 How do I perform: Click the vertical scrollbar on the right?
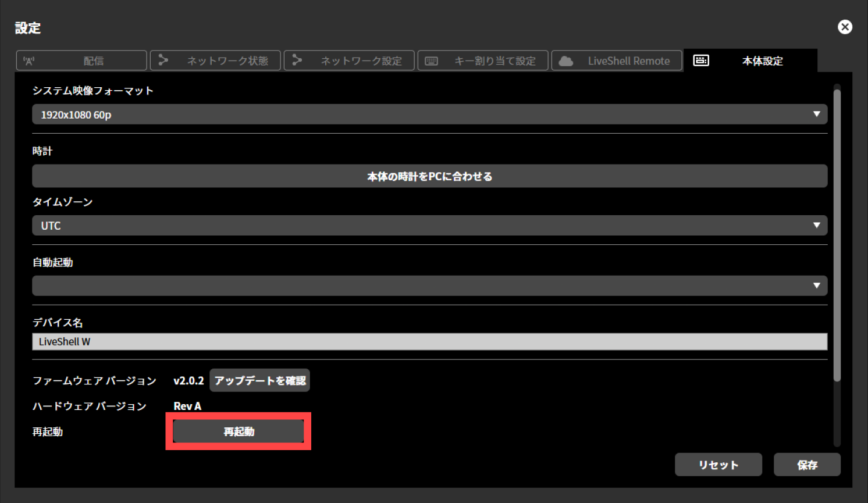pyautogui.click(x=837, y=233)
